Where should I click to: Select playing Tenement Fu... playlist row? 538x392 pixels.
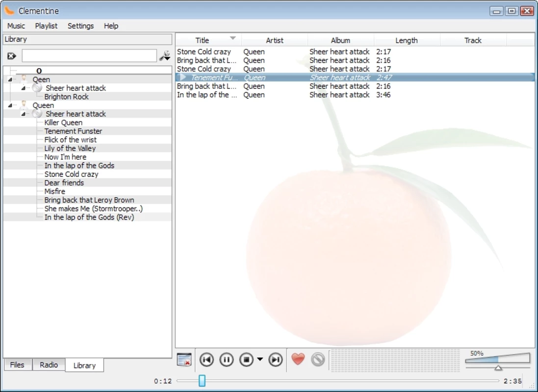coord(355,77)
